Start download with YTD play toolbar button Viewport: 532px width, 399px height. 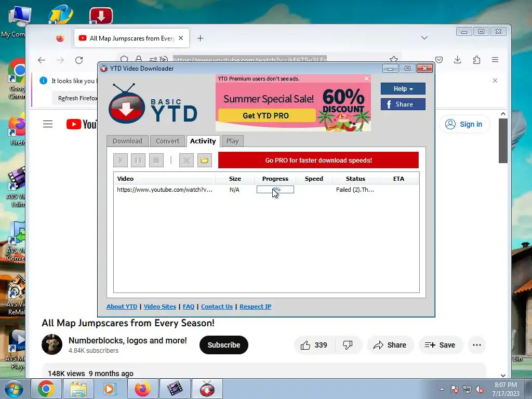pos(121,160)
